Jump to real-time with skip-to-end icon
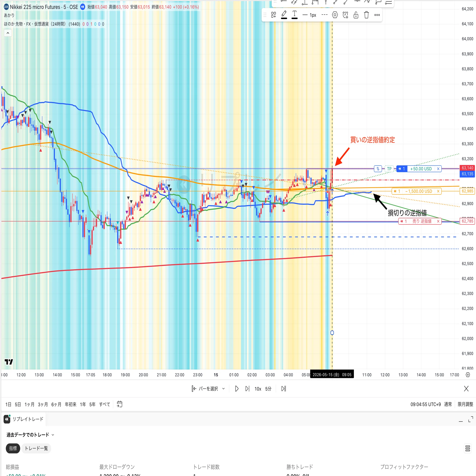 tap(284, 389)
